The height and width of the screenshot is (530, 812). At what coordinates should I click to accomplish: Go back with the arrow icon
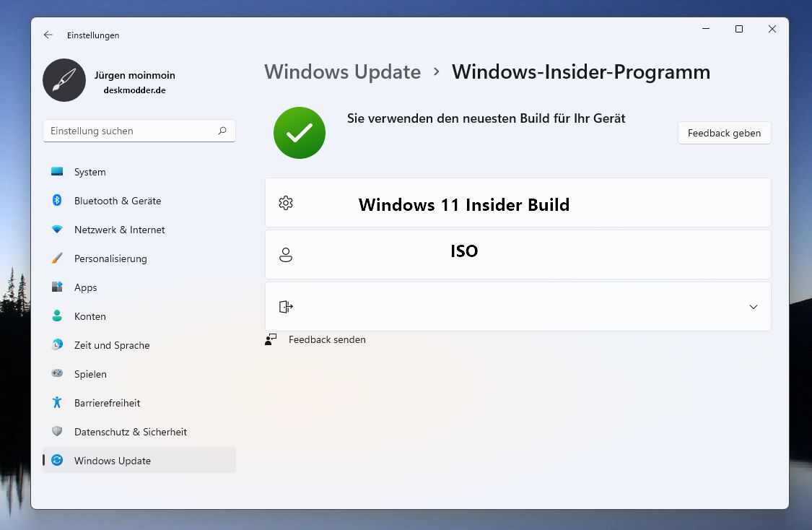pos(48,35)
